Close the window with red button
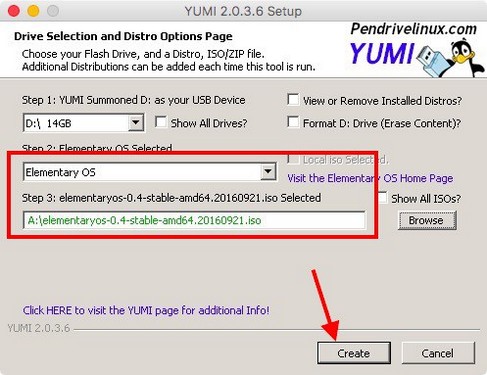Viewport: 487px width, 375px height. tap(14, 11)
